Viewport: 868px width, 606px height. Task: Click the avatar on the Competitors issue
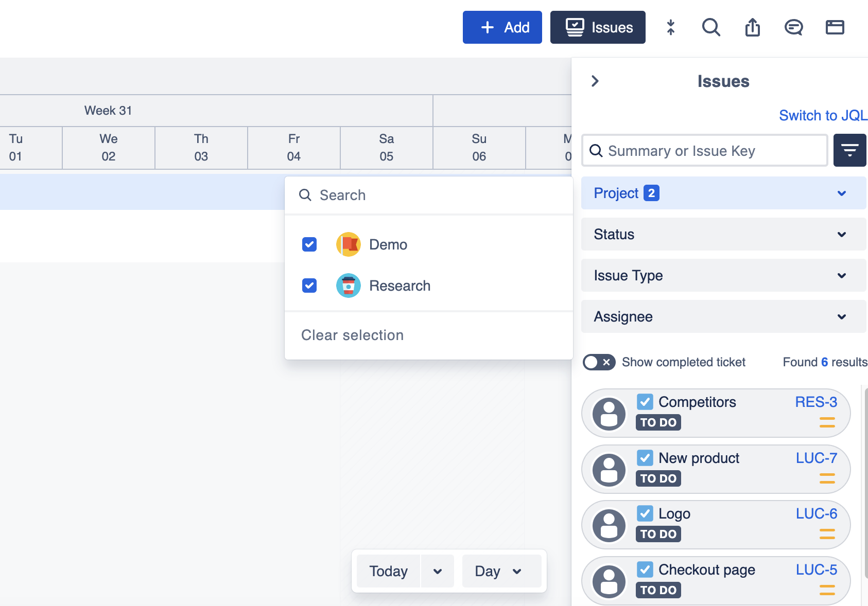(x=609, y=414)
